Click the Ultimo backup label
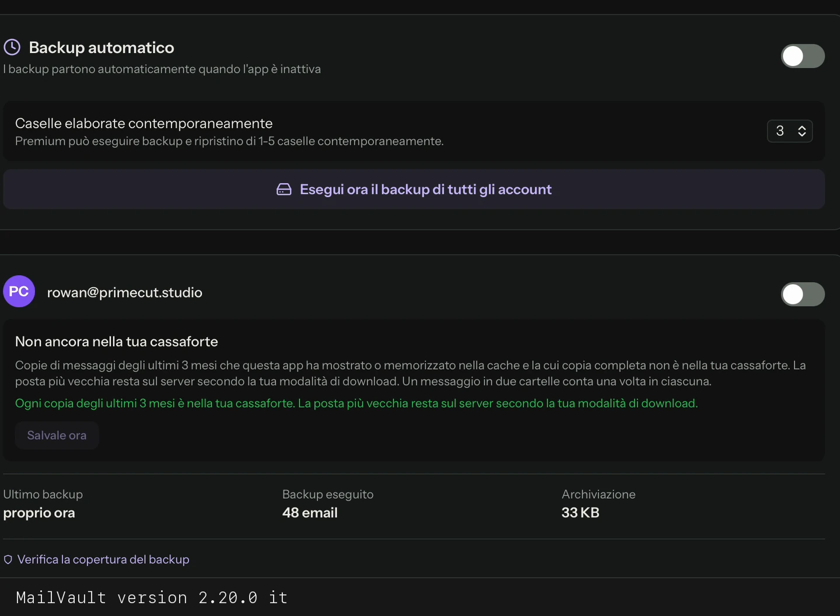 pyautogui.click(x=43, y=494)
